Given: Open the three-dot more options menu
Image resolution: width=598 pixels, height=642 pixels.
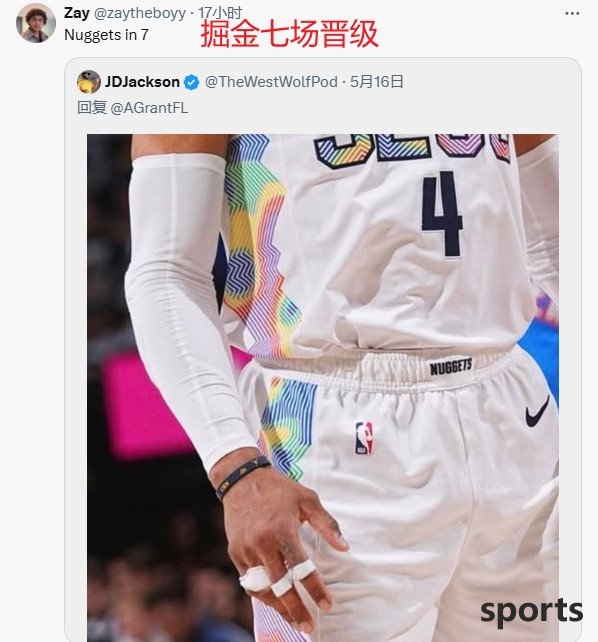Looking at the screenshot, I should point(572,14).
